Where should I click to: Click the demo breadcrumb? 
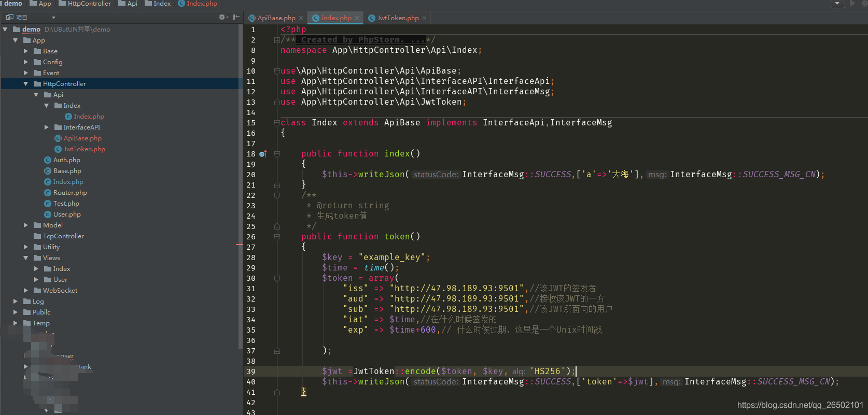pos(13,4)
